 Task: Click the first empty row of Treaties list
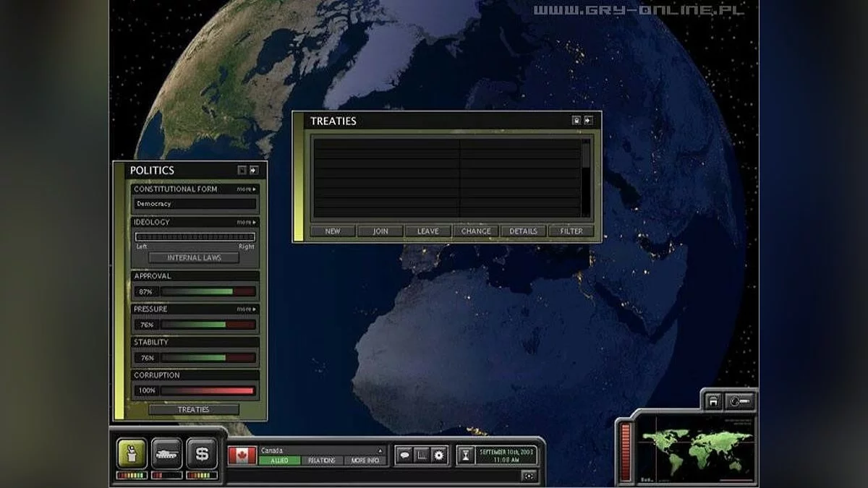(446, 143)
